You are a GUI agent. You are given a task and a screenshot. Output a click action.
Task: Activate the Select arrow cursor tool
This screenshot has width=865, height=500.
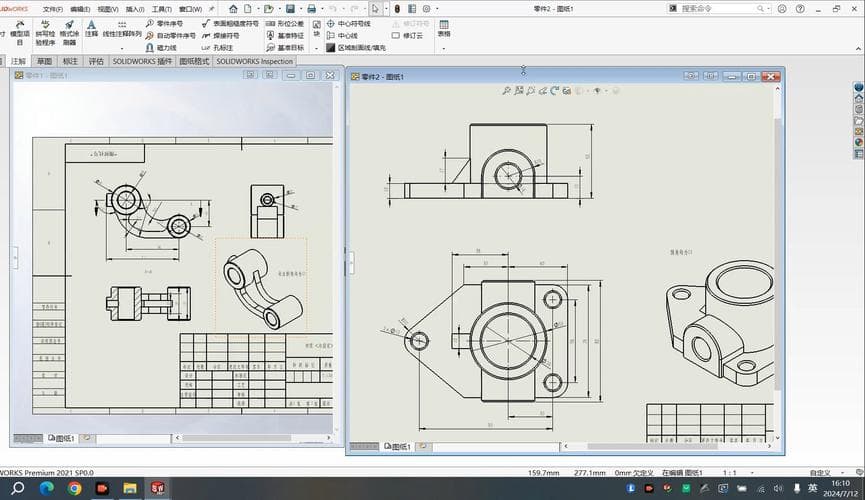pos(375,9)
